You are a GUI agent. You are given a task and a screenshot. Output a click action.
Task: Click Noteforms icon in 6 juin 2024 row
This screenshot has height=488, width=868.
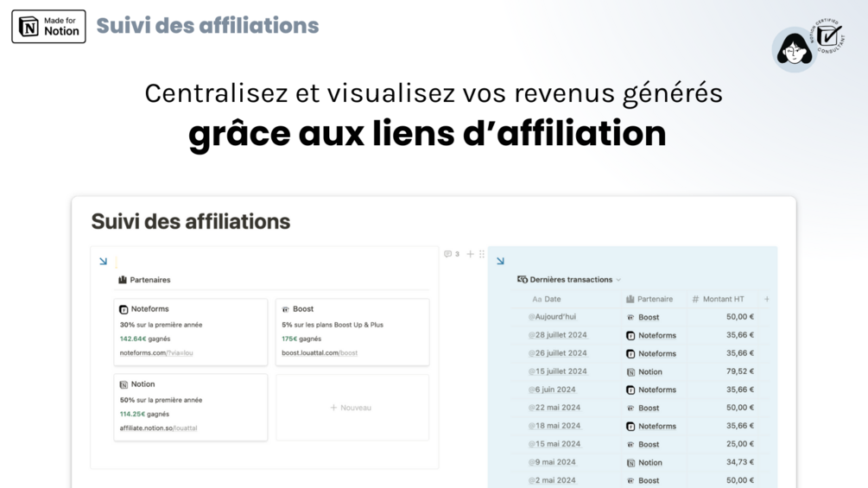[630, 390]
